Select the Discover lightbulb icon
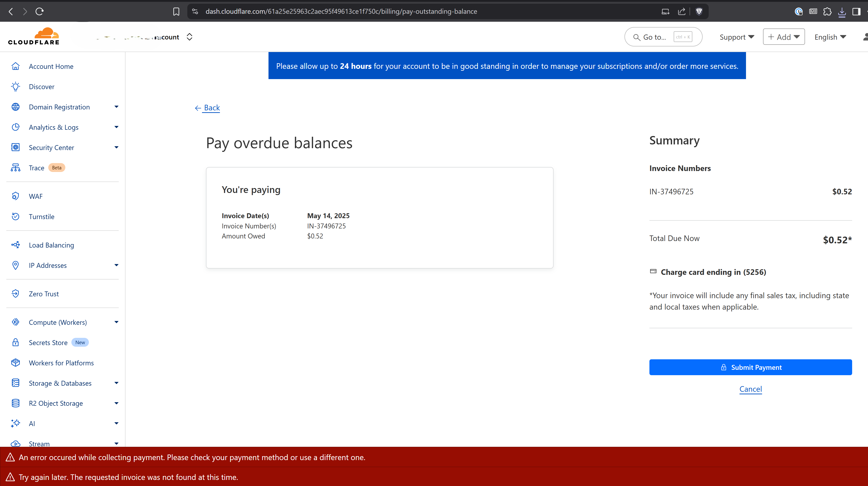The width and height of the screenshot is (868, 486). tap(15, 87)
